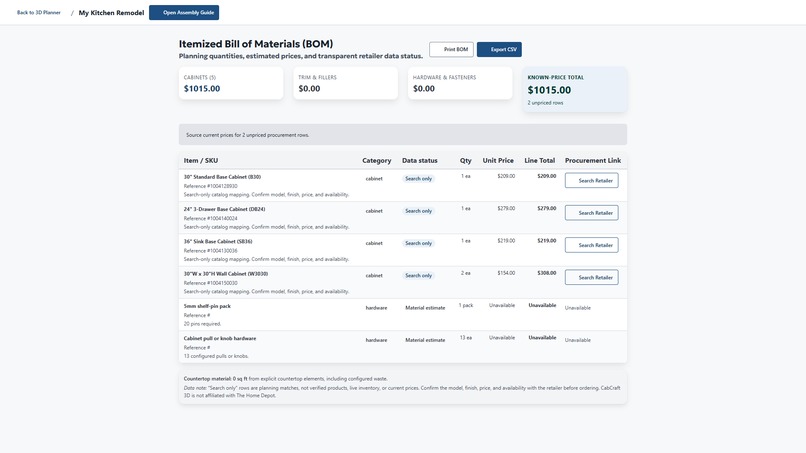Click Search only badge on W3030 row
The height and width of the screenshot is (453, 806).
point(418,276)
